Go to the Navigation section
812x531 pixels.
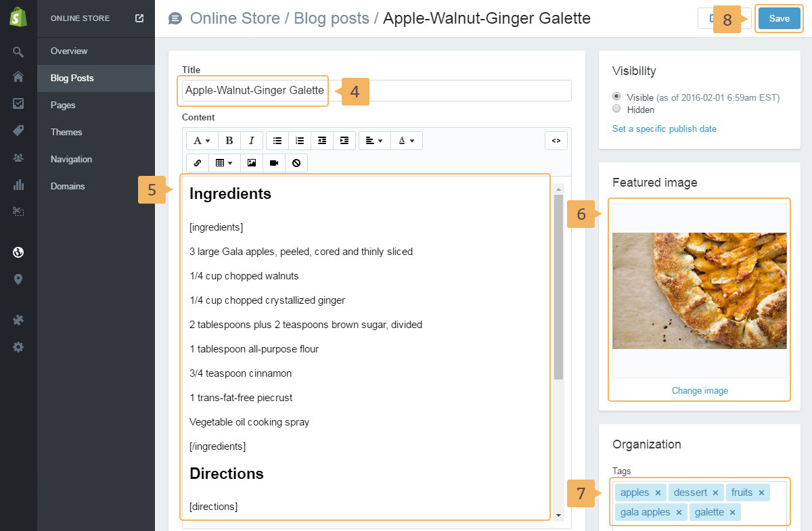coord(71,159)
